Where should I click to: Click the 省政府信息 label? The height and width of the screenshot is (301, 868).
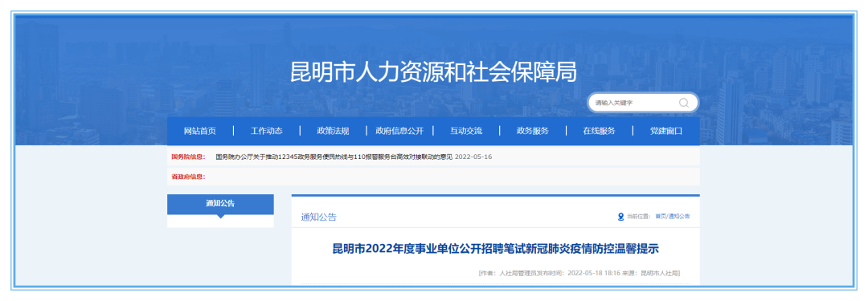[x=187, y=177]
